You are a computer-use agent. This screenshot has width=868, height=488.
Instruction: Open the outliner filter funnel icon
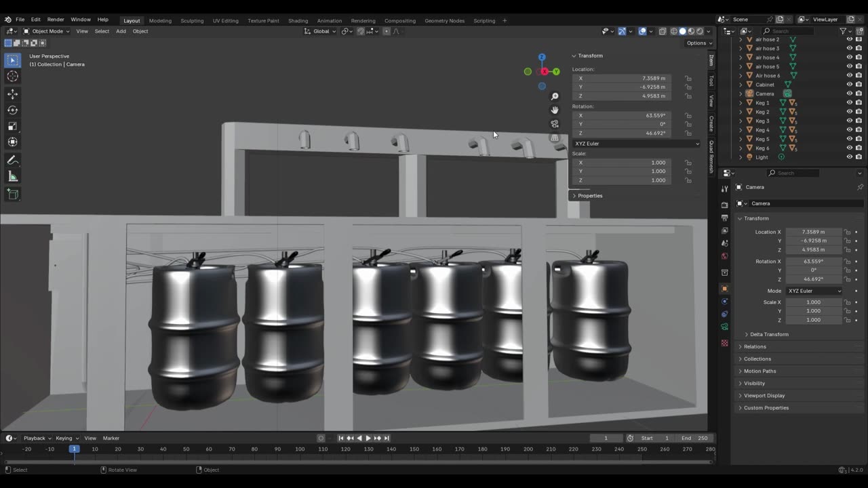pos(843,31)
